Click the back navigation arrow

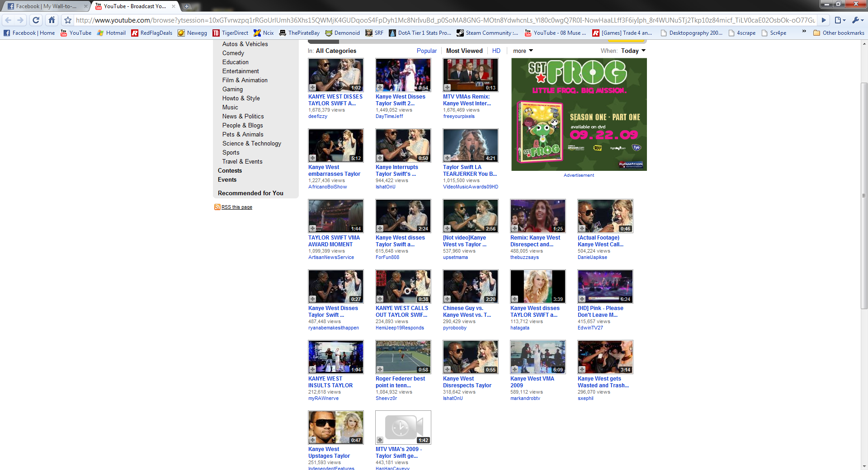[8, 20]
